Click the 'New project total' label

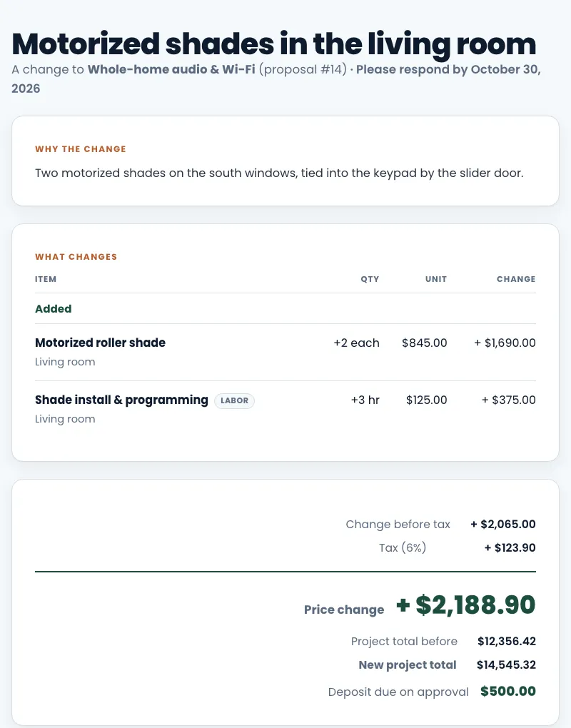408,665
